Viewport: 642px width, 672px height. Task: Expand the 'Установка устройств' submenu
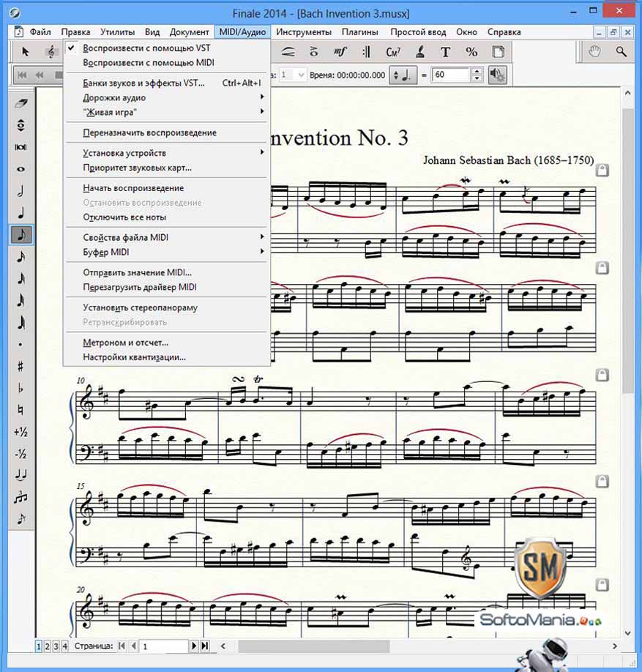click(166, 153)
